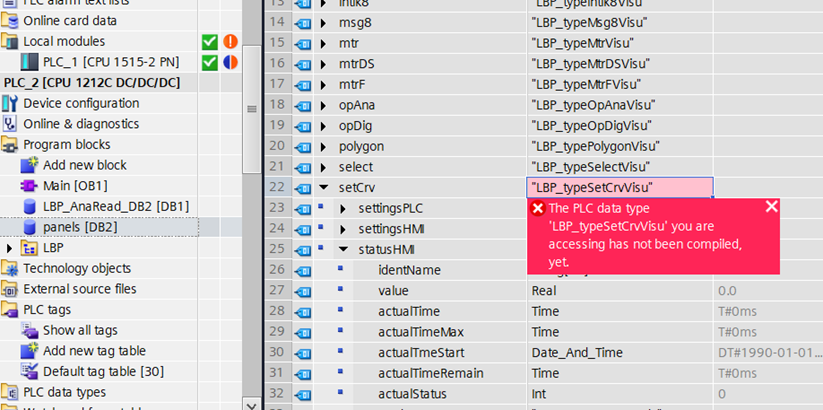Select panels [DB2] data block
823x410 pixels.
(80, 227)
